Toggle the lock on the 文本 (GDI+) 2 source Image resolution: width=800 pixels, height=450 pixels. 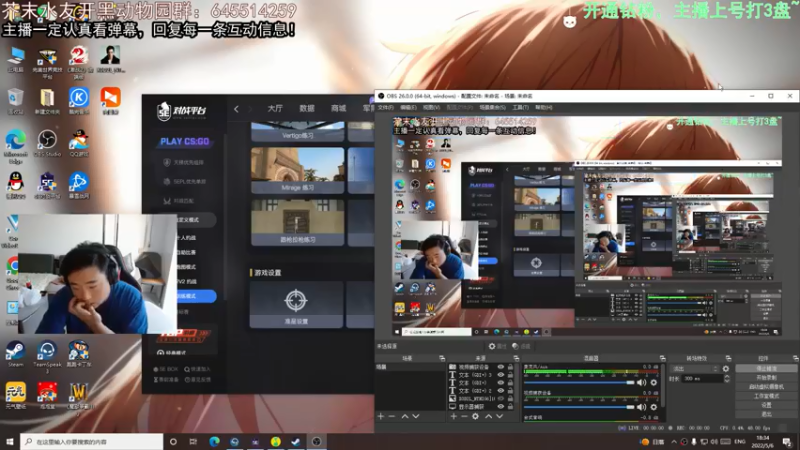pos(510,391)
